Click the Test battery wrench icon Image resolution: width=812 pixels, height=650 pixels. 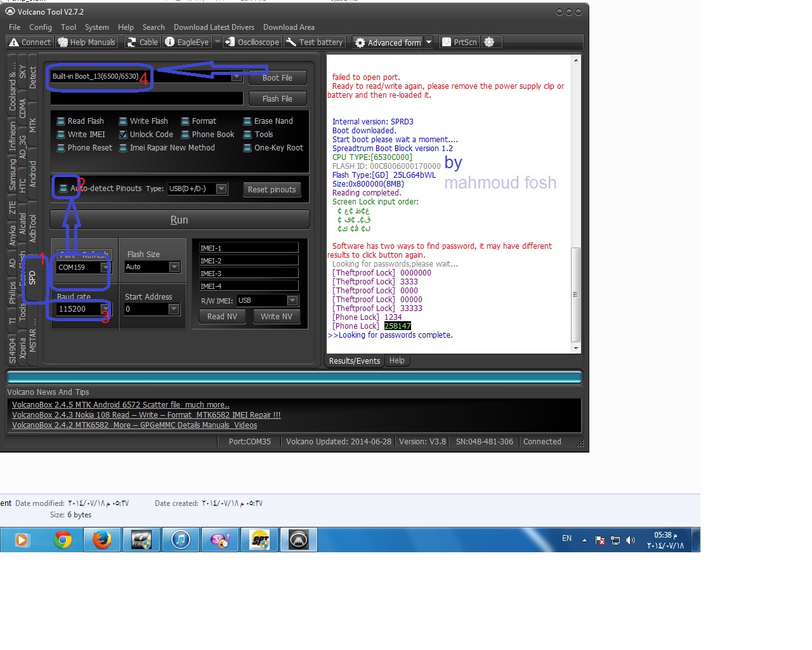291,43
